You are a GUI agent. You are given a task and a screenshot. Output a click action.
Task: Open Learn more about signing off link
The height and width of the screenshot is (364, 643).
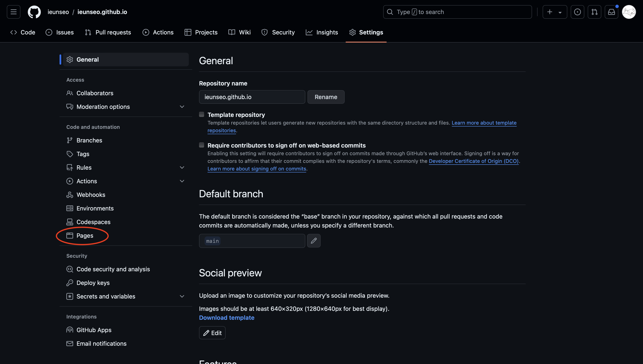pos(257,169)
